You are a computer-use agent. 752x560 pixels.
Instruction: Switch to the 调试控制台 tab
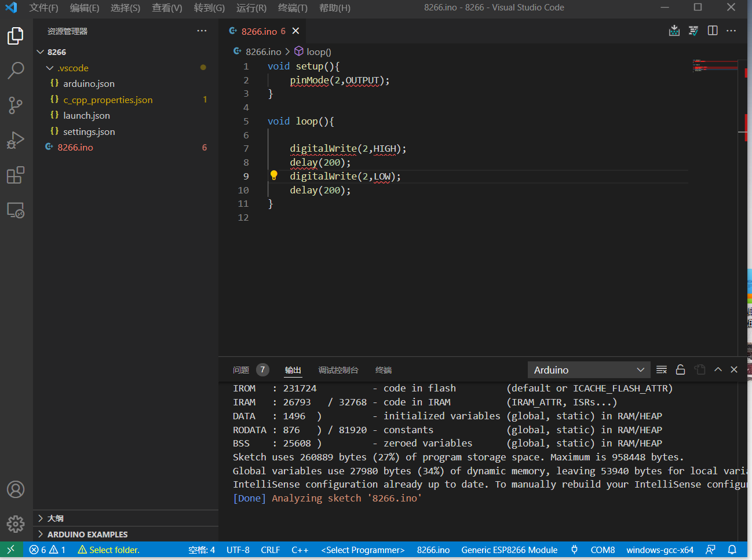point(338,369)
